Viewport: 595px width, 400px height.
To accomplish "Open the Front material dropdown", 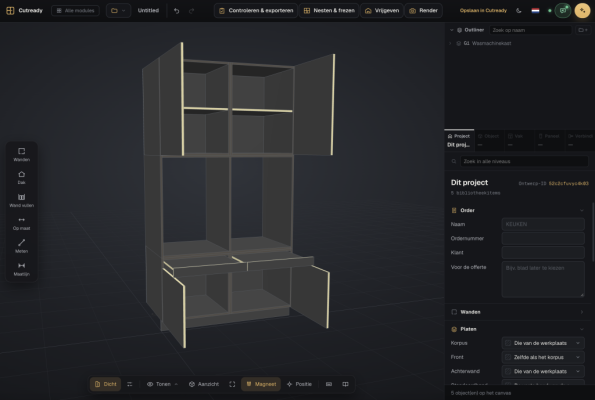I will point(543,357).
